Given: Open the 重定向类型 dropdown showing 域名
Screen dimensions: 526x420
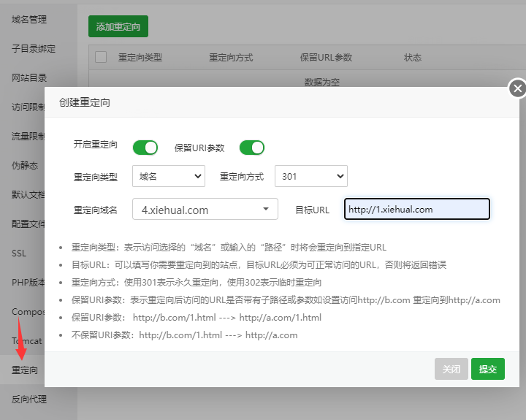Looking at the screenshot, I should pyautogui.click(x=169, y=176).
